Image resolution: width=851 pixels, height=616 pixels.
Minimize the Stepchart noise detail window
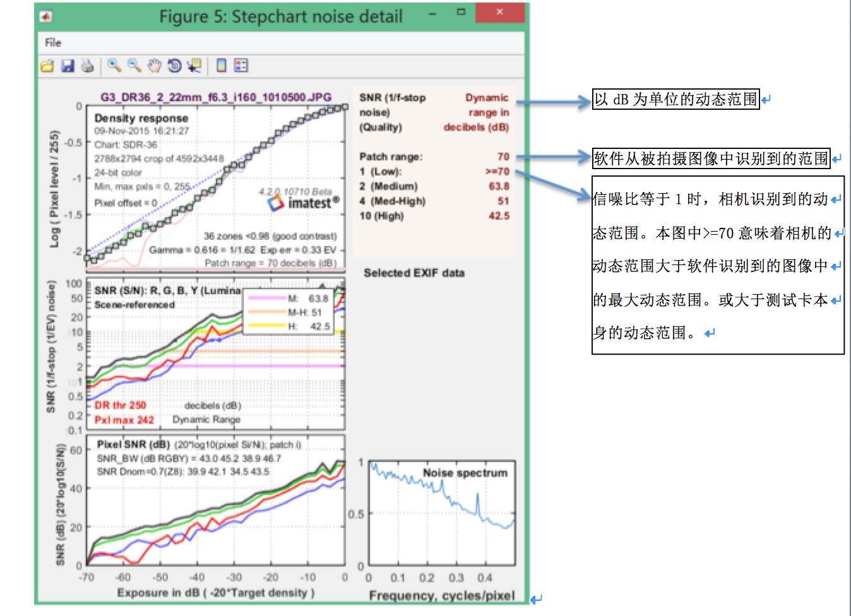coord(432,13)
